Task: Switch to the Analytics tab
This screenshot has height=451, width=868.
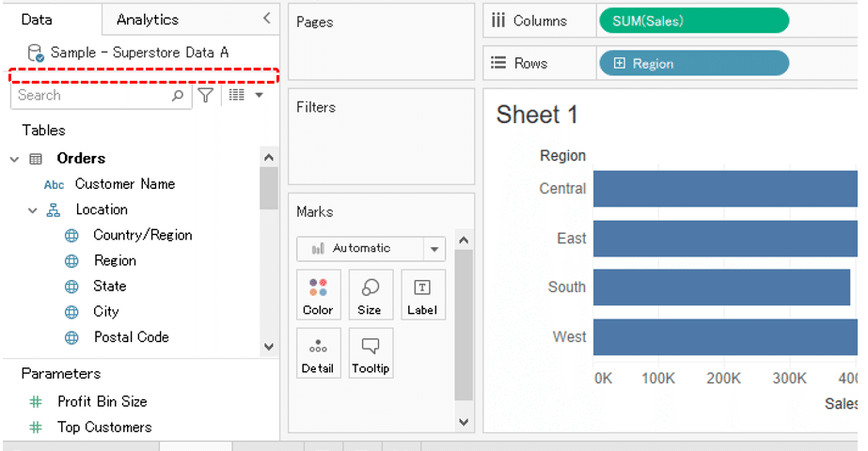Action: [x=147, y=20]
